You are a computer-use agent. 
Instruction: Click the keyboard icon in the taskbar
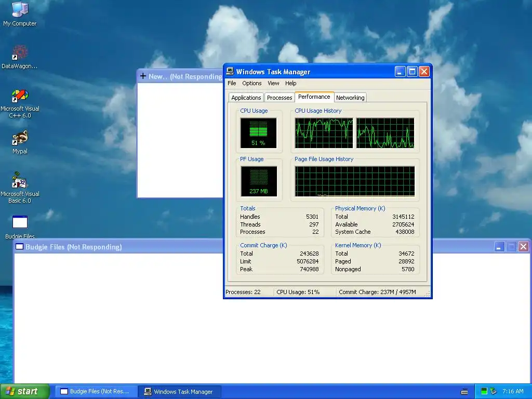464,392
